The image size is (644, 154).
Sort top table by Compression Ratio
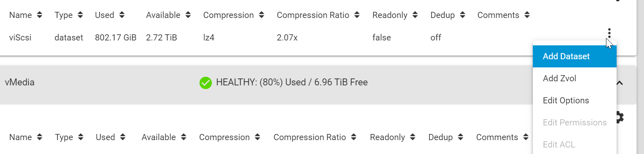[x=318, y=15]
